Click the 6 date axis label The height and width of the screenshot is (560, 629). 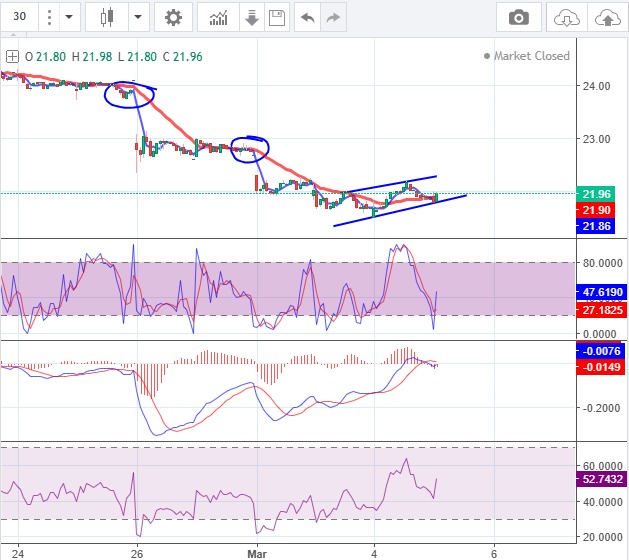click(494, 554)
